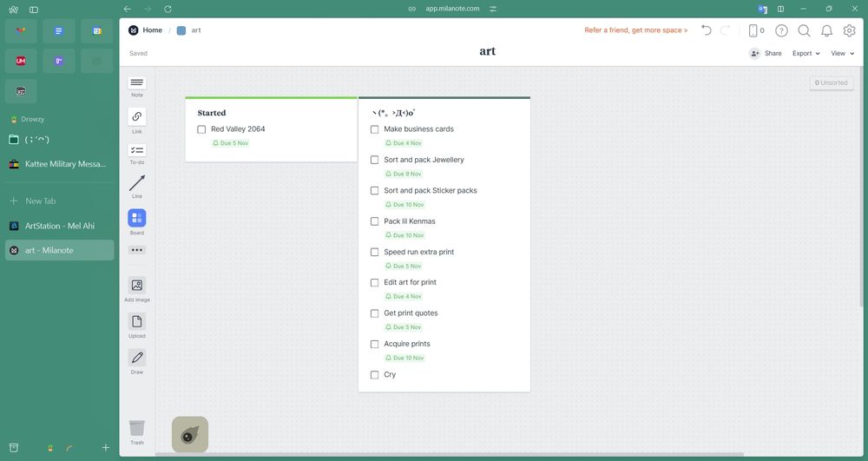Click the art board title
The width and height of the screenshot is (868, 461).
[487, 51]
